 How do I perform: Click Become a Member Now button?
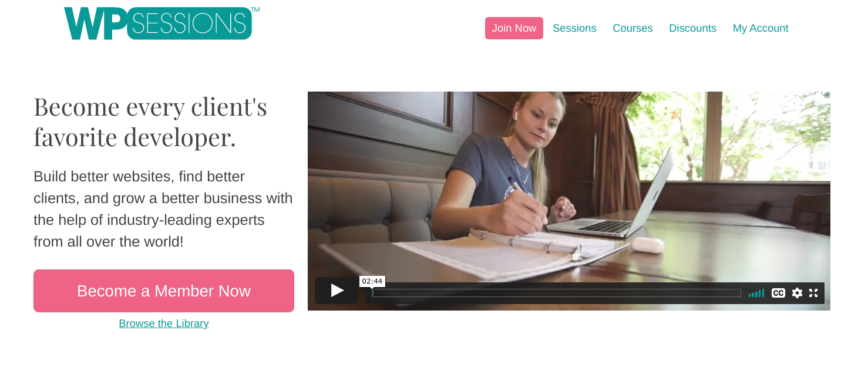tap(164, 291)
